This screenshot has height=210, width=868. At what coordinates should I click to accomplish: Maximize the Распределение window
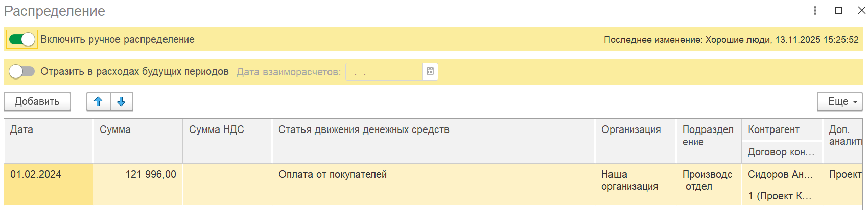tap(838, 10)
